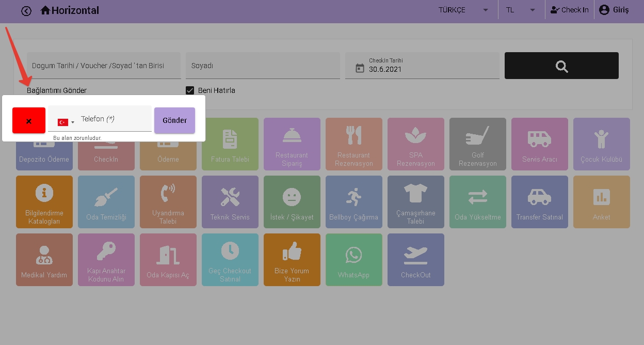Click the Bellboy Çağırma tile
Screen dimensions: 644x345
coord(353,201)
